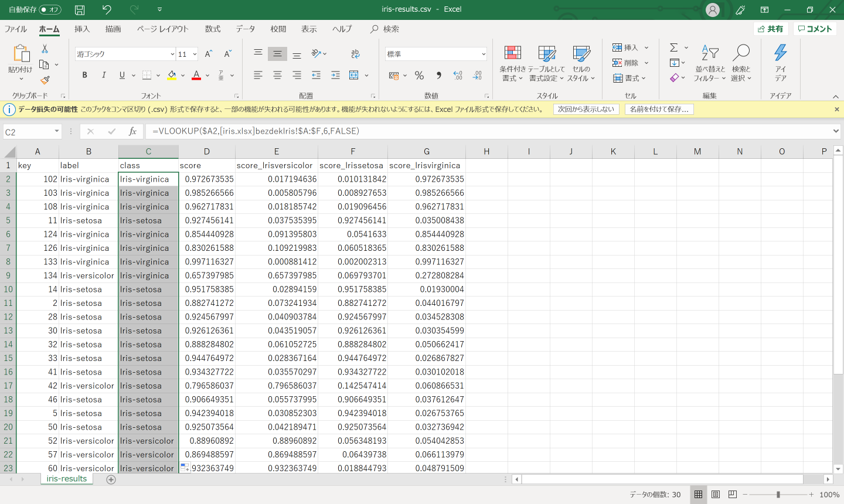Click the insert function fx icon
The width and height of the screenshot is (844, 504).
point(133,131)
